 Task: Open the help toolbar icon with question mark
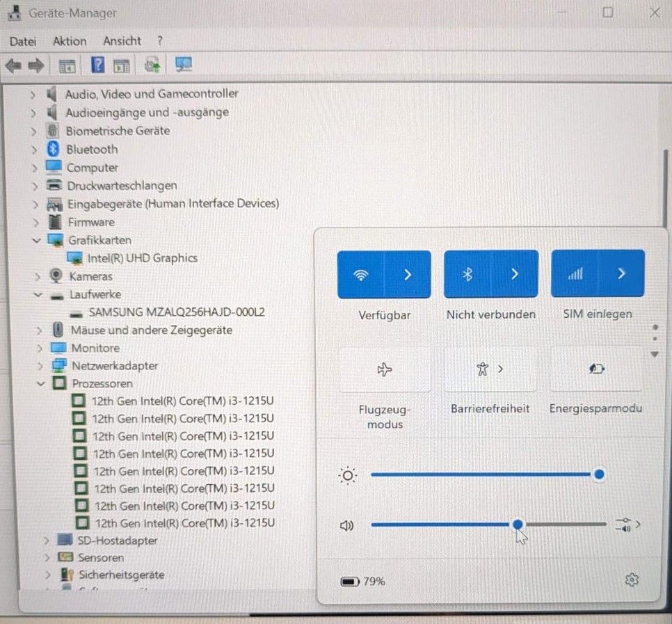coord(97,65)
